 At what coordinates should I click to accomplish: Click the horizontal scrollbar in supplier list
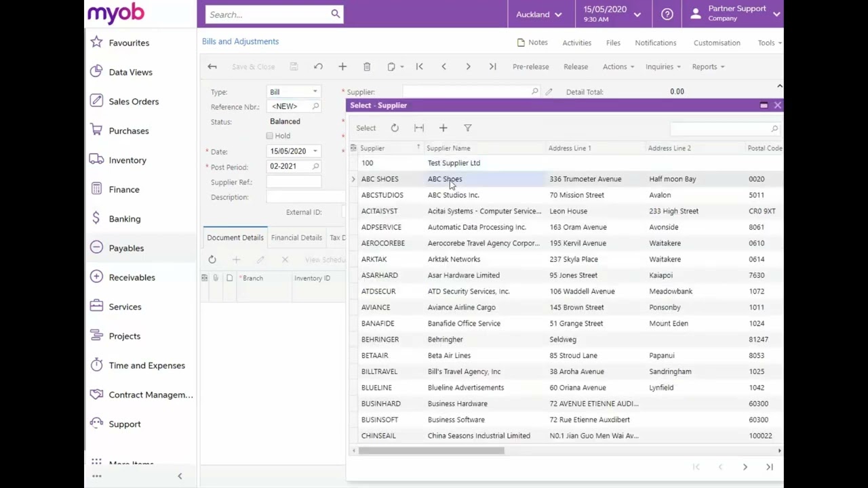(431, 451)
